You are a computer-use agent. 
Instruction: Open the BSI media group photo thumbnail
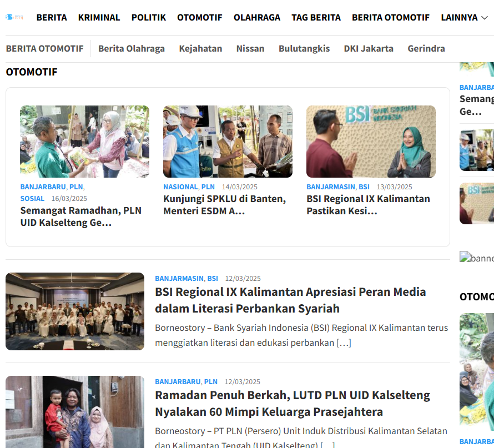75,311
